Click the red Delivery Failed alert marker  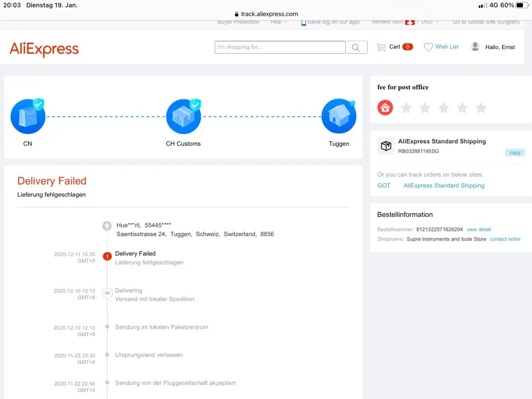107,256
